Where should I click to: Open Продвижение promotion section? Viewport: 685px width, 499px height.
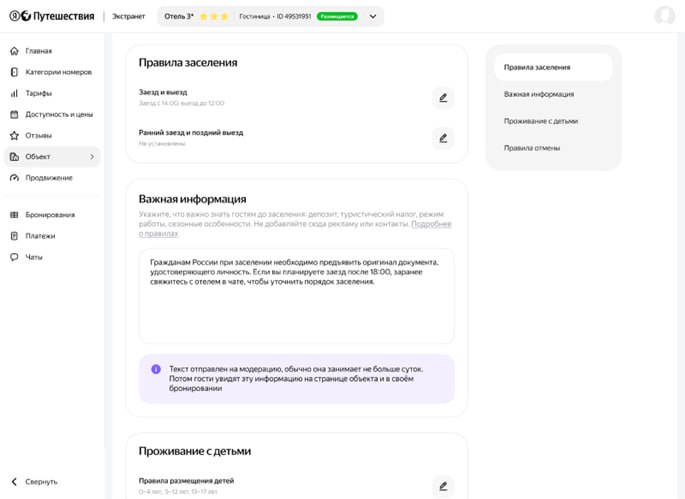[x=48, y=177]
